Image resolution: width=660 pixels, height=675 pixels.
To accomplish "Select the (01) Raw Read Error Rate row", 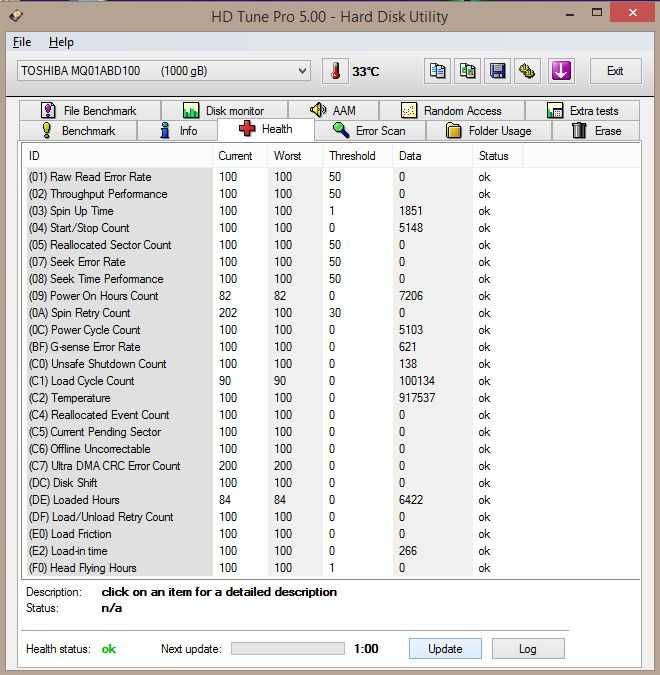I will tap(331, 177).
